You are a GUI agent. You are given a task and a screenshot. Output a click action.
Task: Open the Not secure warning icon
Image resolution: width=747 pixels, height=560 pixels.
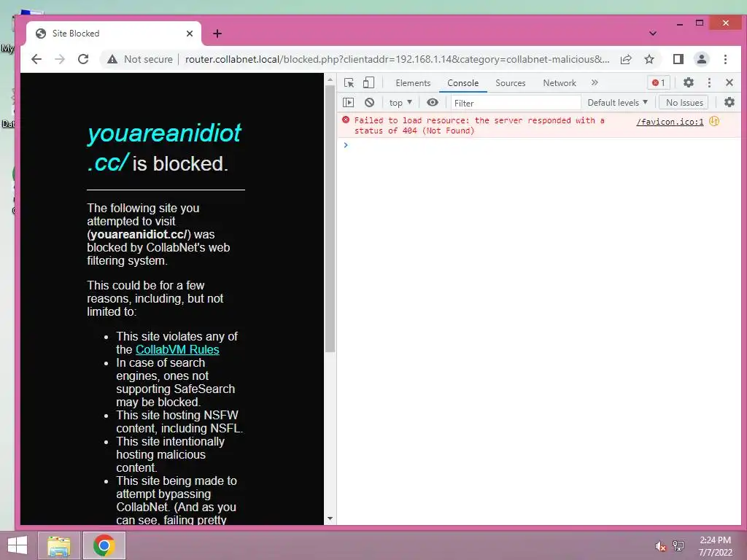pos(112,59)
